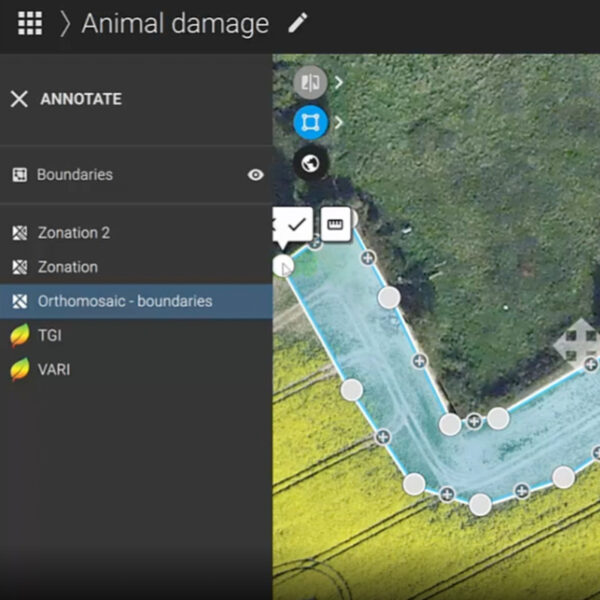This screenshot has height=600, width=600.
Task: Expand the polygon tool options chevron
Action: coord(339,123)
